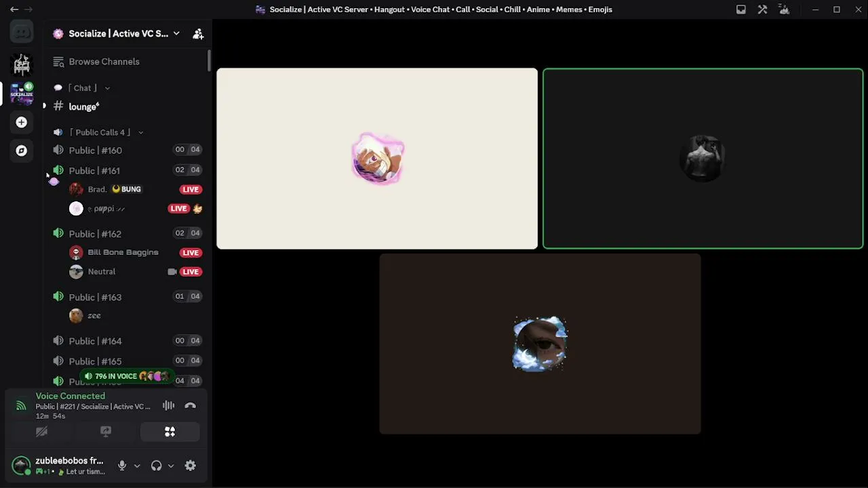Focus the green-outlined speaking participant tile

tap(703, 159)
